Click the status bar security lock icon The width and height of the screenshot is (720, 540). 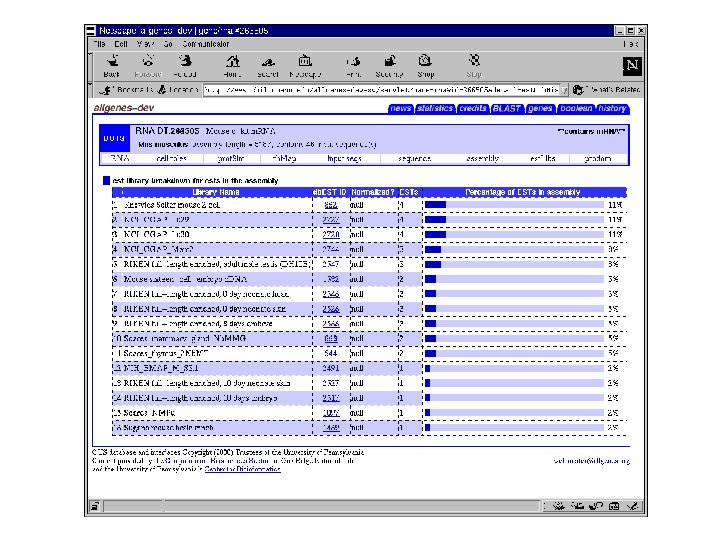click(95, 506)
